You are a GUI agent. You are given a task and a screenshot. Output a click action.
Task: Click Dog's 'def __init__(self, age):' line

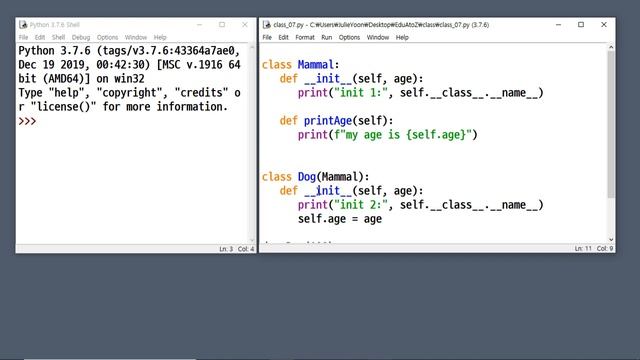pyautogui.click(x=351, y=191)
